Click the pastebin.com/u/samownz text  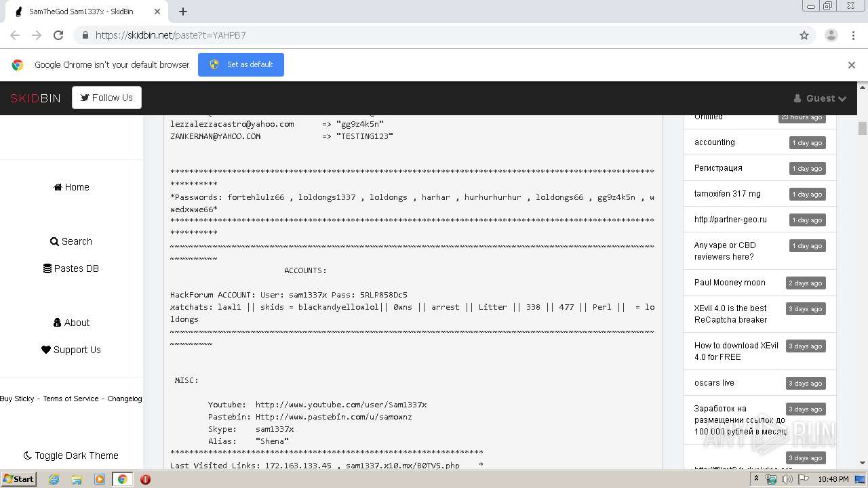coord(334,417)
